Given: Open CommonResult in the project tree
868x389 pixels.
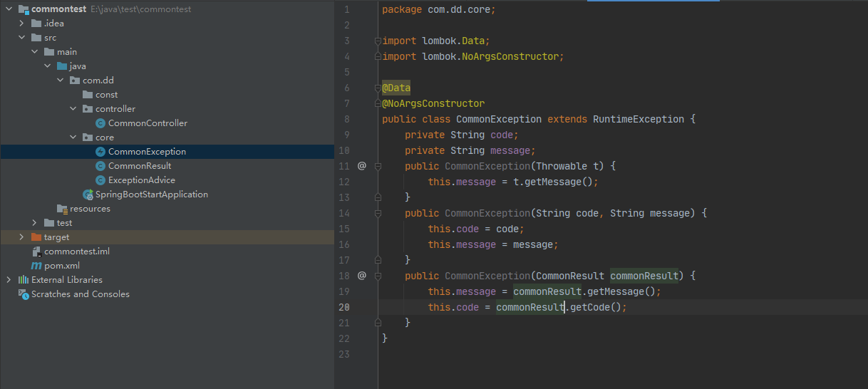Looking at the screenshot, I should [x=140, y=166].
